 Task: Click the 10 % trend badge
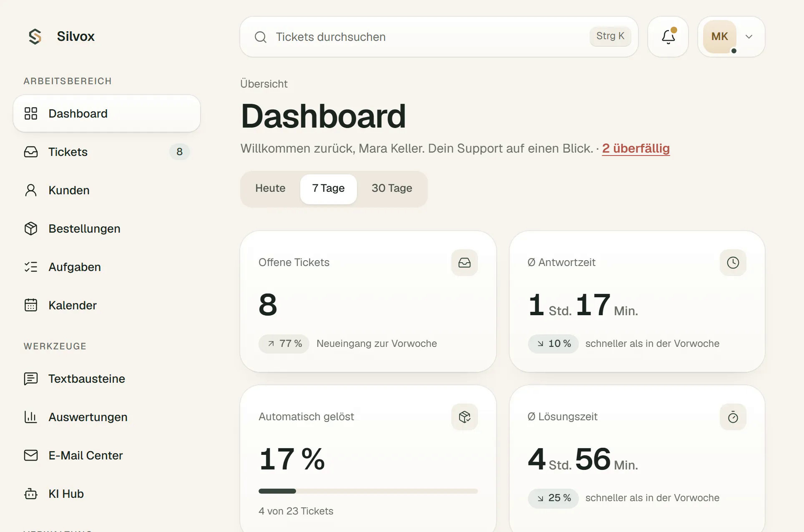[x=553, y=344]
